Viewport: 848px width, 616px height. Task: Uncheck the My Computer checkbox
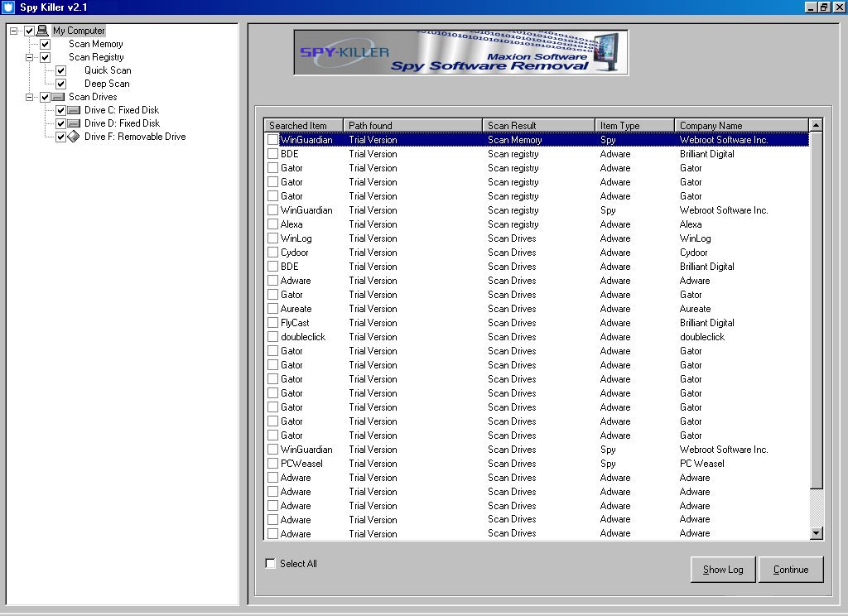29,31
